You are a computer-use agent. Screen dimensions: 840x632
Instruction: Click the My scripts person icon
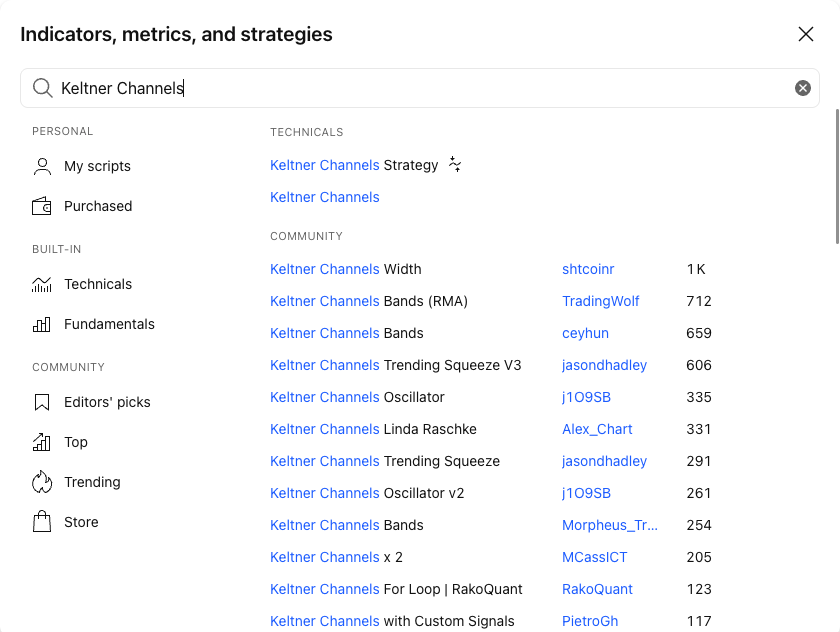42,166
